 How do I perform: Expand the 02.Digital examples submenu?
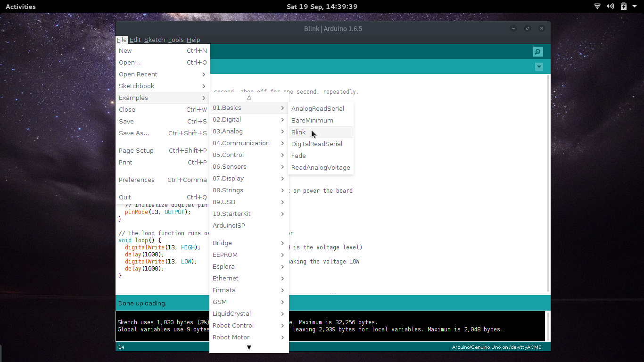(249, 120)
